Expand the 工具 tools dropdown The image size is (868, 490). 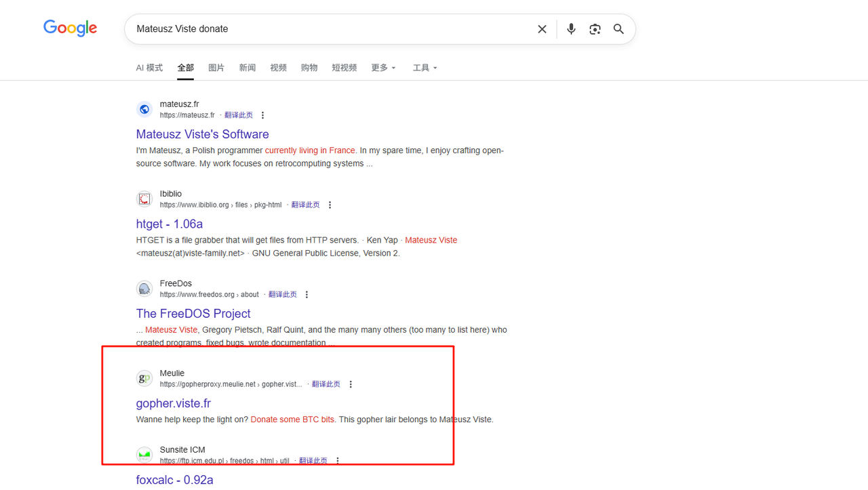pyautogui.click(x=425, y=68)
